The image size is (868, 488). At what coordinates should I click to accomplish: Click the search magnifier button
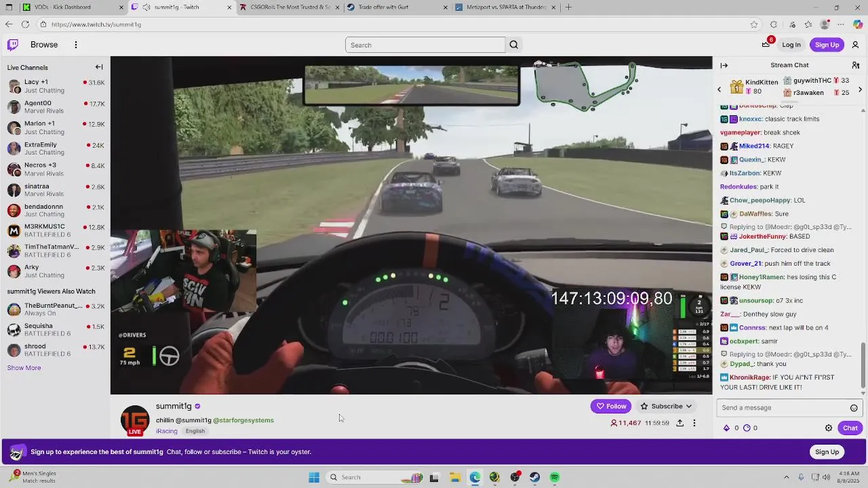point(513,45)
